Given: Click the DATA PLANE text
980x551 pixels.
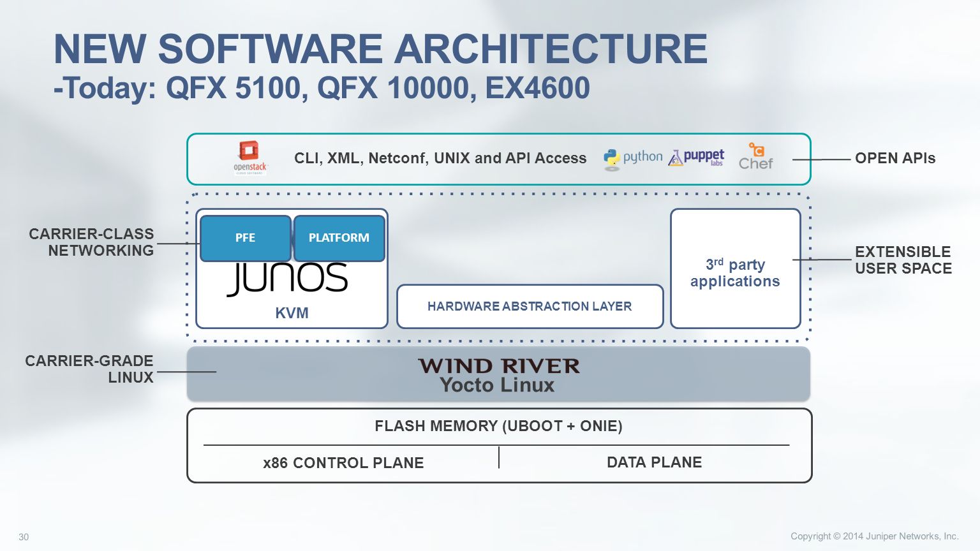Looking at the screenshot, I should click(654, 462).
